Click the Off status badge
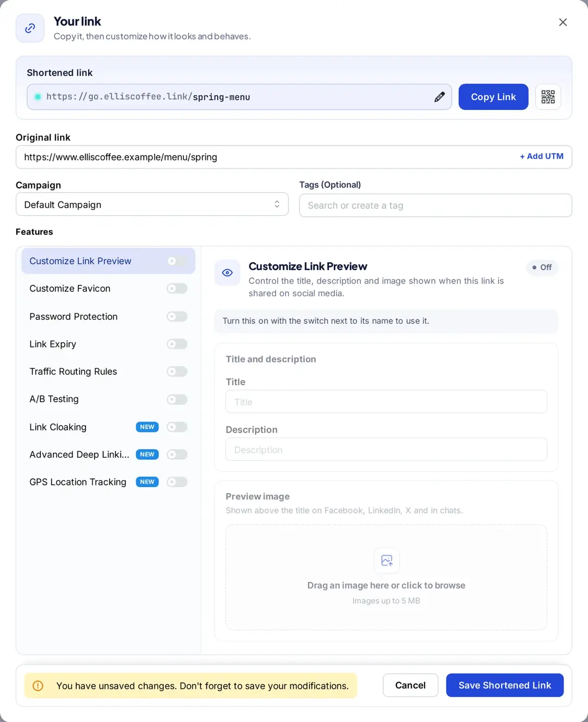This screenshot has height=722, width=588. 542,268
